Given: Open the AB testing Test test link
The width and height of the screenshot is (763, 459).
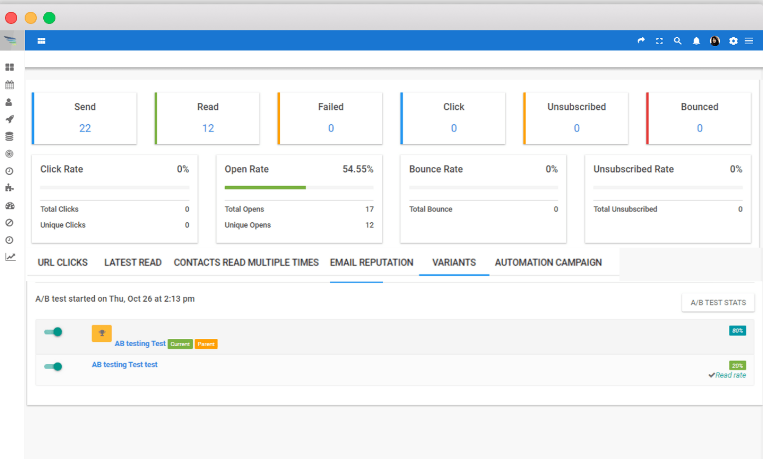Looking at the screenshot, I should pyautogui.click(x=124, y=365).
